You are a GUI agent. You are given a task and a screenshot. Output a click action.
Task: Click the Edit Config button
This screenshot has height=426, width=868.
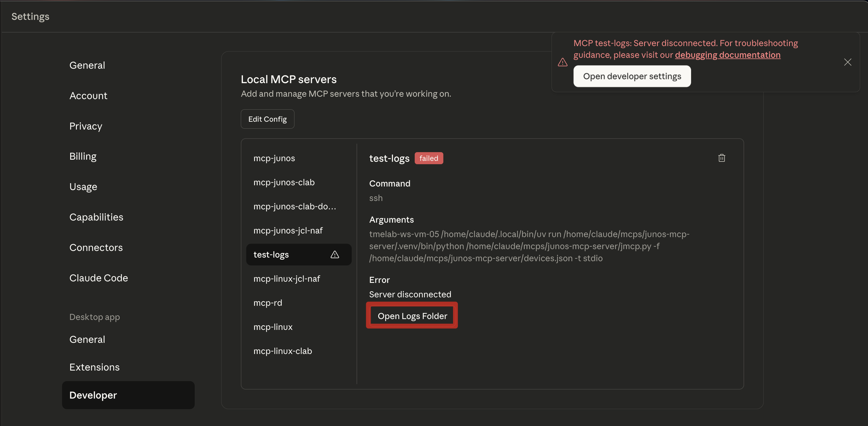267,119
